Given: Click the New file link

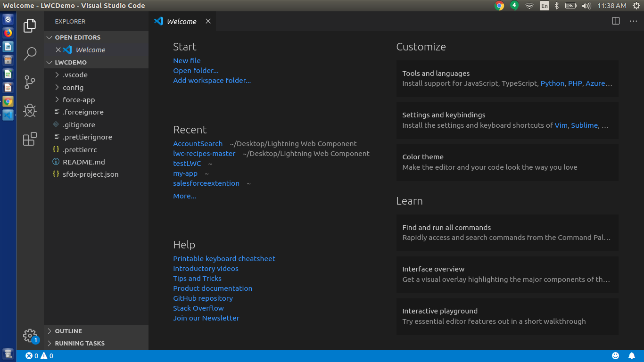Looking at the screenshot, I should (187, 60).
